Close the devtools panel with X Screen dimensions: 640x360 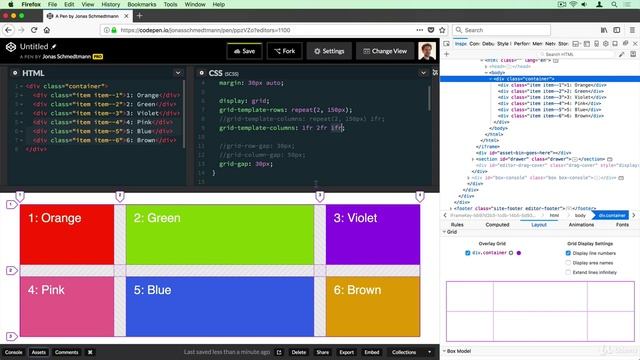635,43
